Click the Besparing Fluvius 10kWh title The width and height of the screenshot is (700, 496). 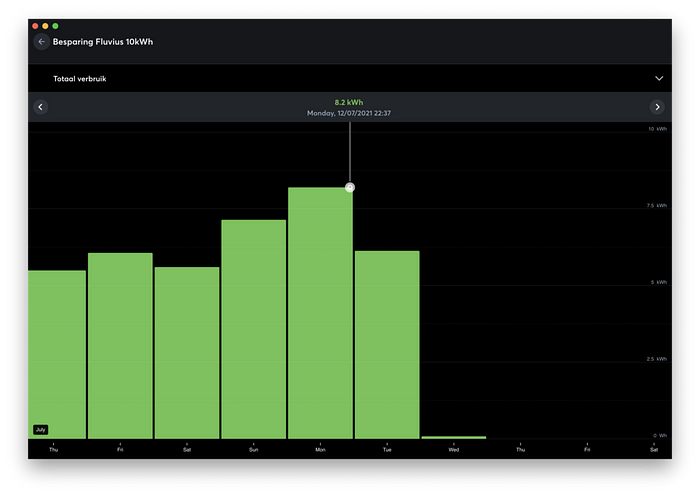[103, 42]
